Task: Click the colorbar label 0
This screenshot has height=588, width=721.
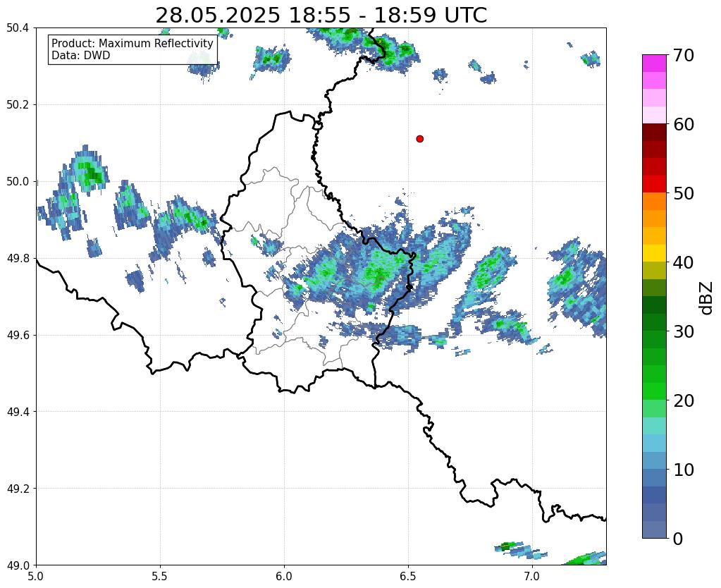Action: (678, 539)
